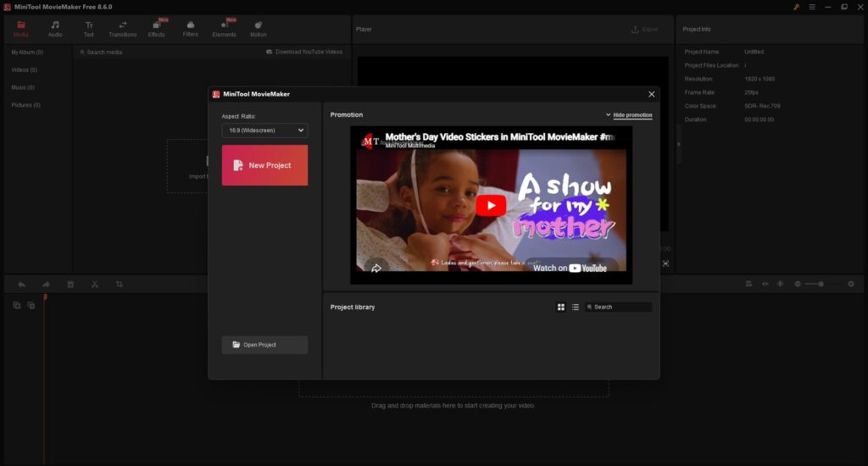Open the Media tab
The image size is (868, 466).
click(x=21, y=29)
